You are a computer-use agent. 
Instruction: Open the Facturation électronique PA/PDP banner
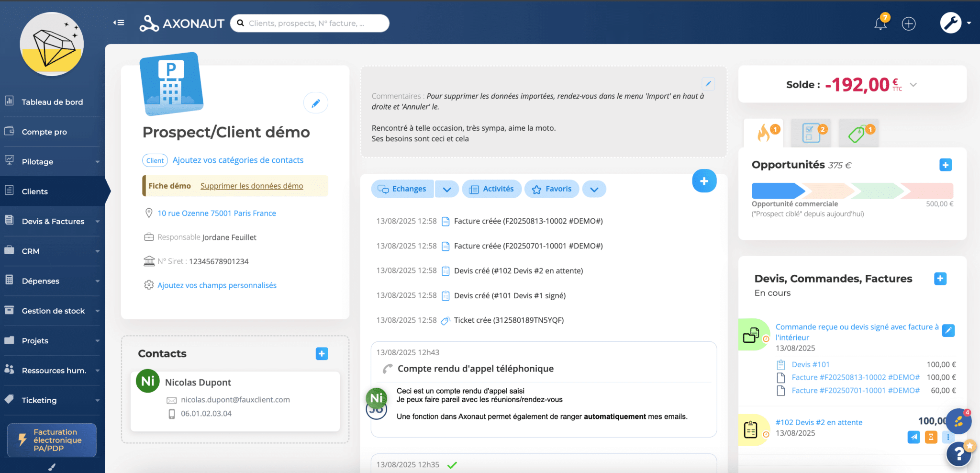pos(52,440)
